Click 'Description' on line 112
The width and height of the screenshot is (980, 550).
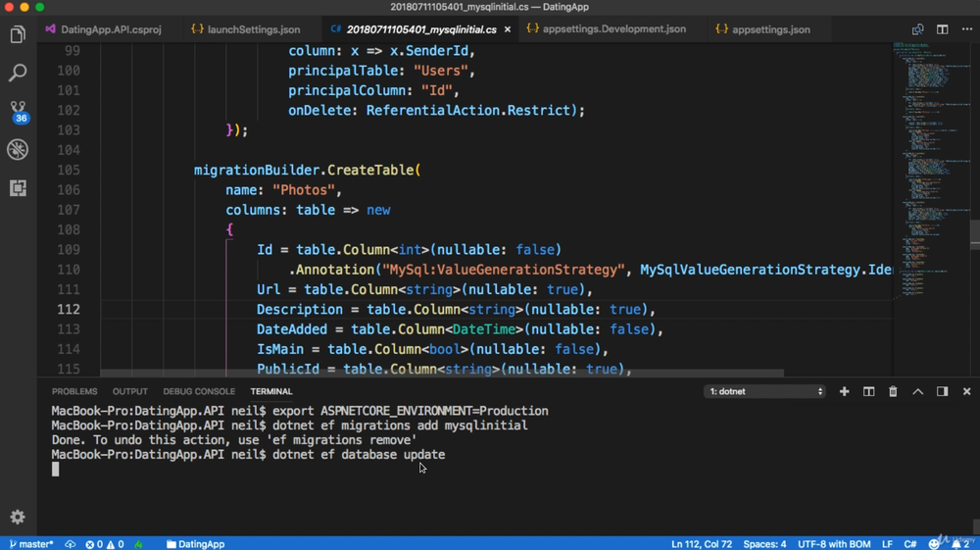pyautogui.click(x=299, y=310)
